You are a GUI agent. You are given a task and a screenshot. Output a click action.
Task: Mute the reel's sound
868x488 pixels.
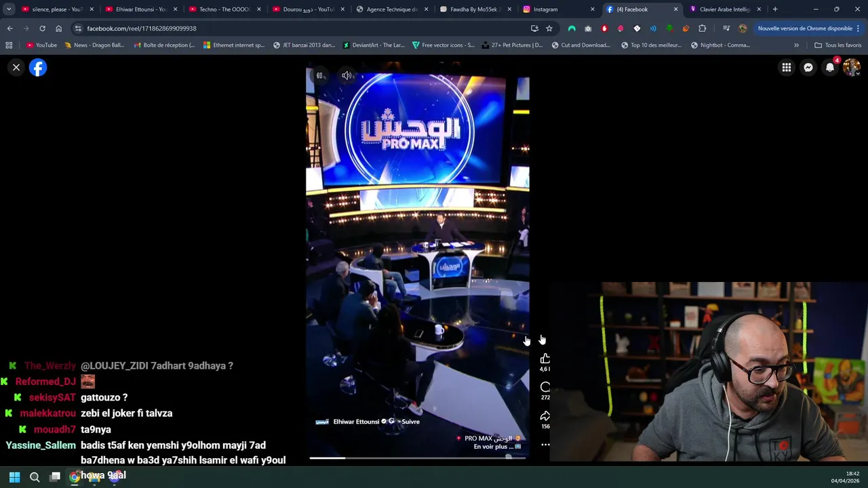click(347, 75)
